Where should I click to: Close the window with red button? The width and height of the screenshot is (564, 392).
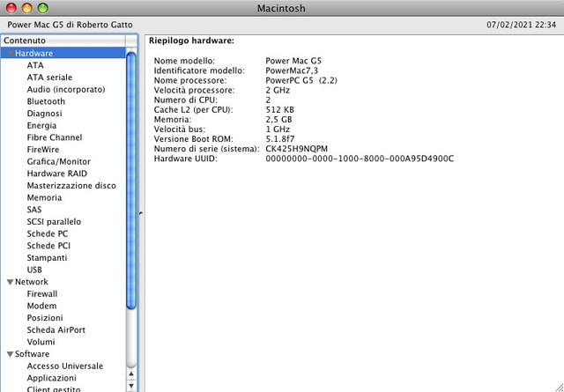tap(11, 8)
